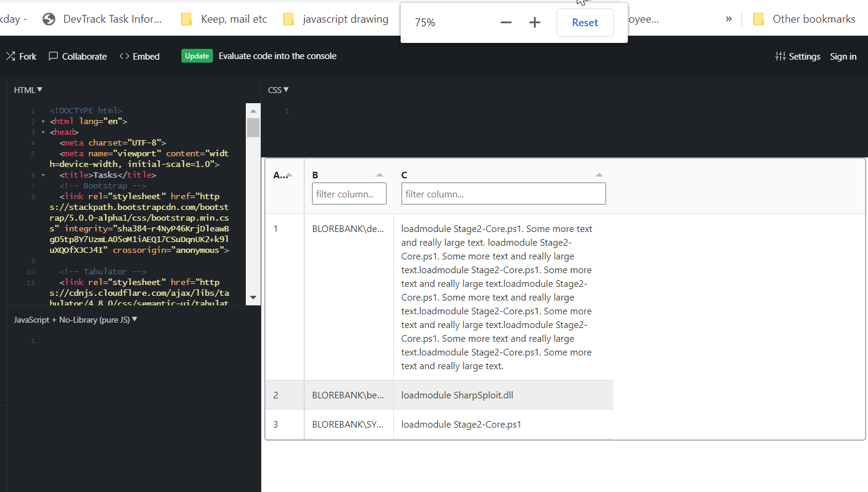Decrease zoom with the minus button
The height and width of the screenshot is (492, 868).
pyautogui.click(x=506, y=23)
